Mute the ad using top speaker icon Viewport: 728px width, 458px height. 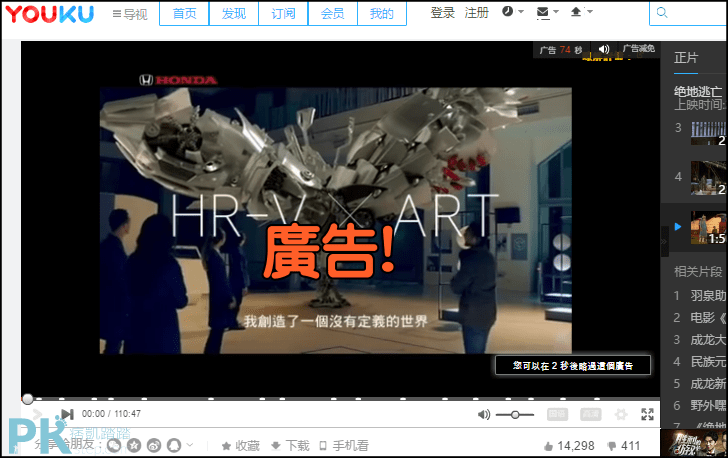click(604, 49)
